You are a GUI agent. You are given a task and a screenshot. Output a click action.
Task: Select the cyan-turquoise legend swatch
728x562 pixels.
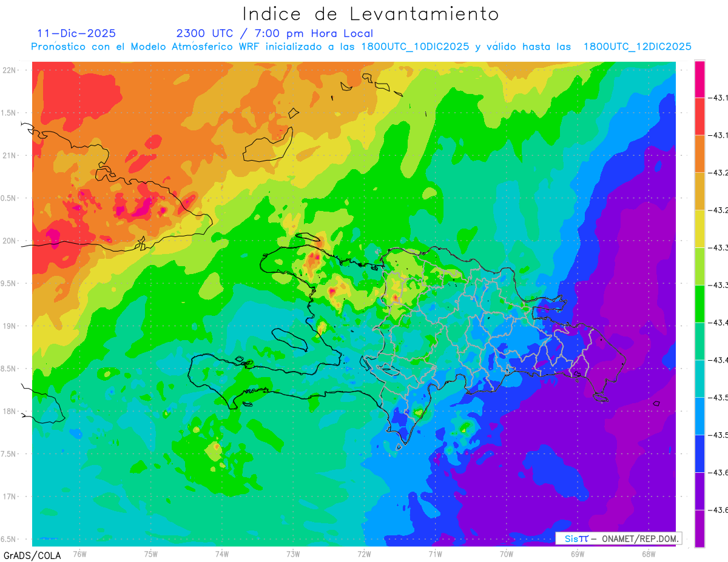[x=699, y=379]
